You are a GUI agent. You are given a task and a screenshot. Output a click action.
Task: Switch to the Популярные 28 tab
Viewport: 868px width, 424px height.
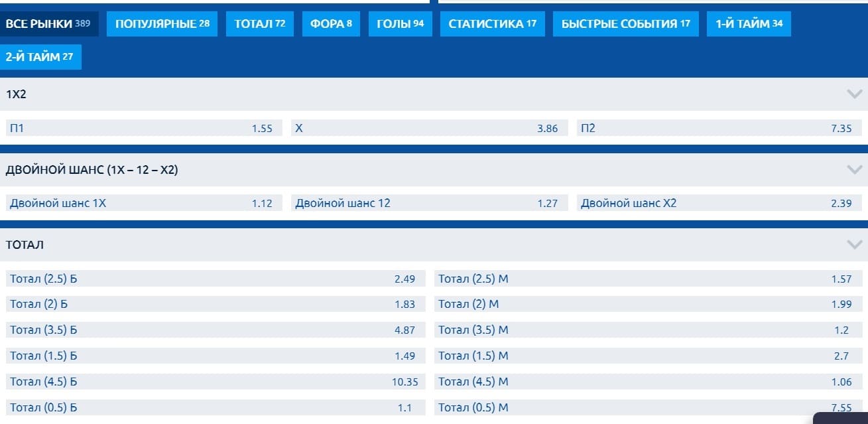[x=162, y=24]
